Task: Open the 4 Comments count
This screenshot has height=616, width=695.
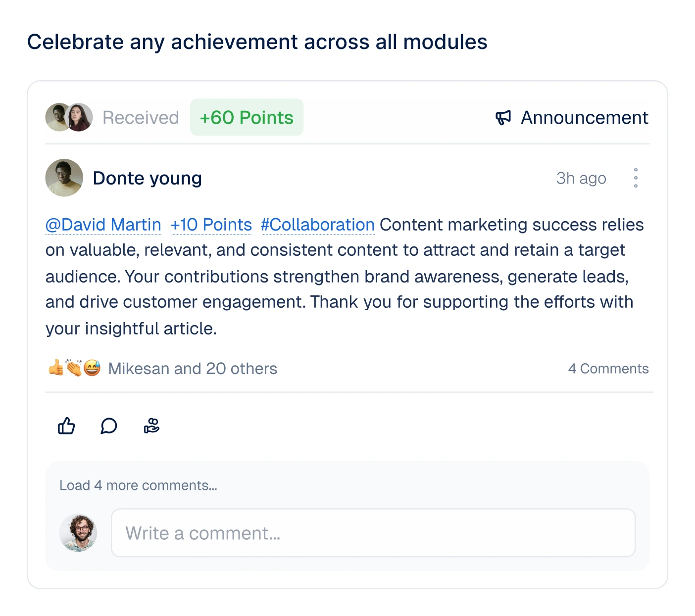Action: pyautogui.click(x=608, y=368)
